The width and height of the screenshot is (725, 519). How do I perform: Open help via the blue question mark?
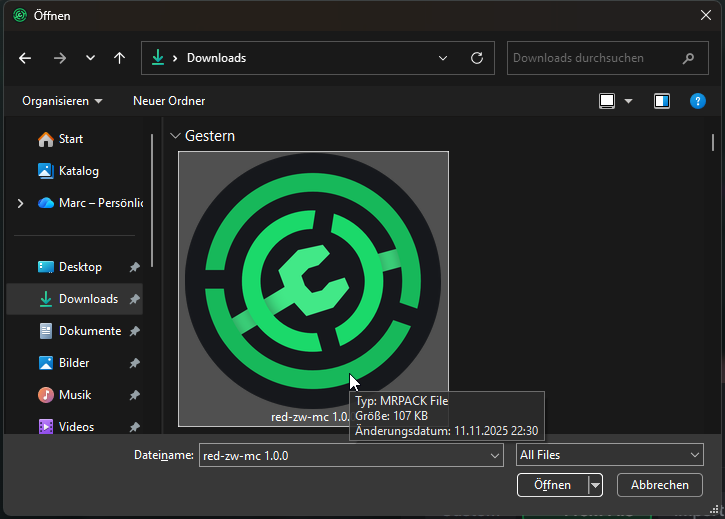(697, 101)
